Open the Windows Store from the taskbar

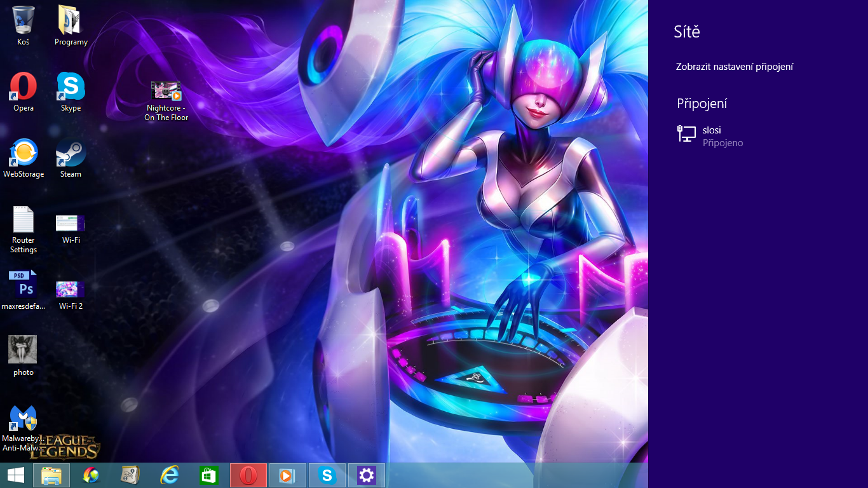point(209,475)
